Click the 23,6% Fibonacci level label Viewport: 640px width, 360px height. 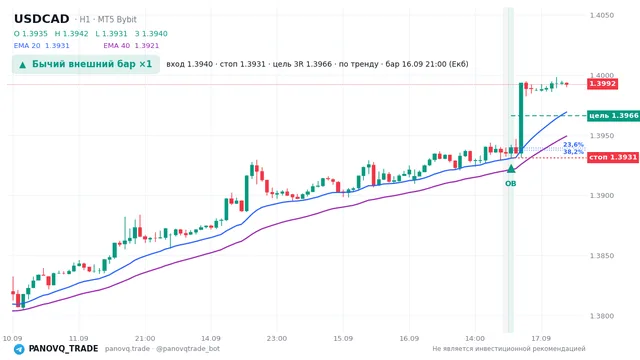pyautogui.click(x=573, y=145)
